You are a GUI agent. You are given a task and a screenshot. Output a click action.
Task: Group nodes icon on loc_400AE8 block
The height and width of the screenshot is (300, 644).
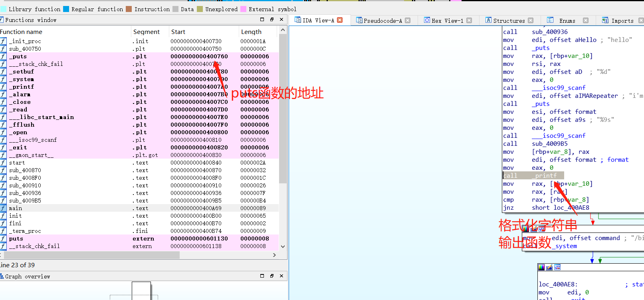pyautogui.click(x=557, y=267)
